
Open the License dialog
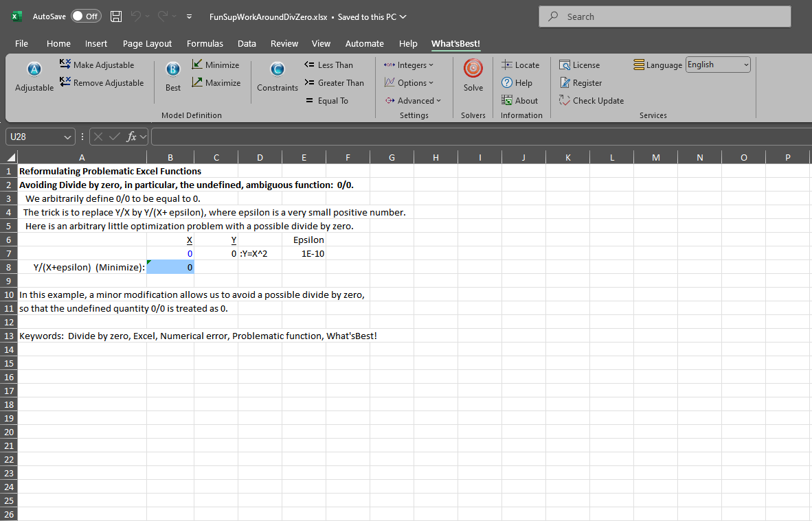579,65
